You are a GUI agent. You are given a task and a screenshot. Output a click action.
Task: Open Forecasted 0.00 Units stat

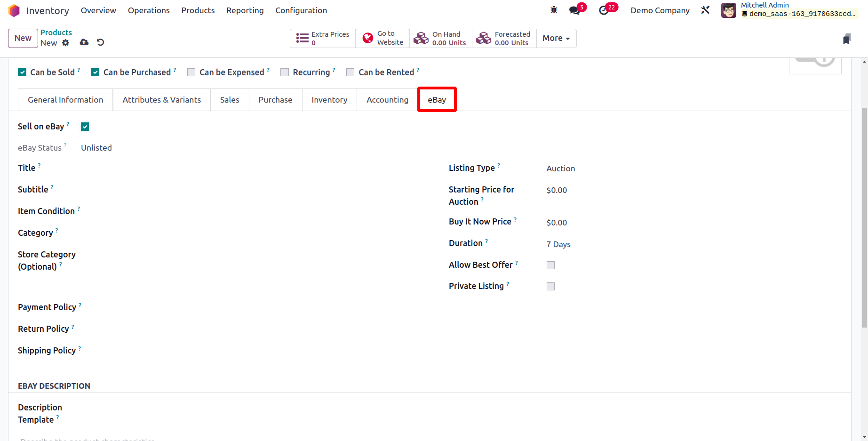click(504, 38)
